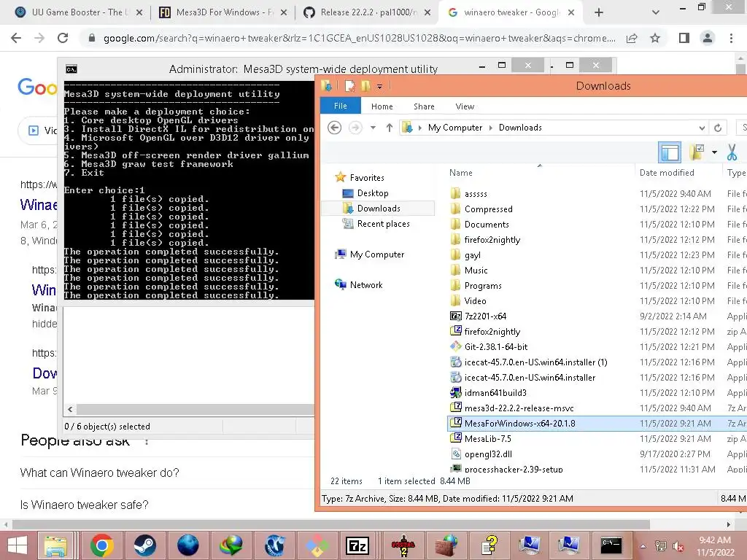Open the blue globe browser taskbar icon
The image size is (747, 560).
pyautogui.click(x=187, y=545)
